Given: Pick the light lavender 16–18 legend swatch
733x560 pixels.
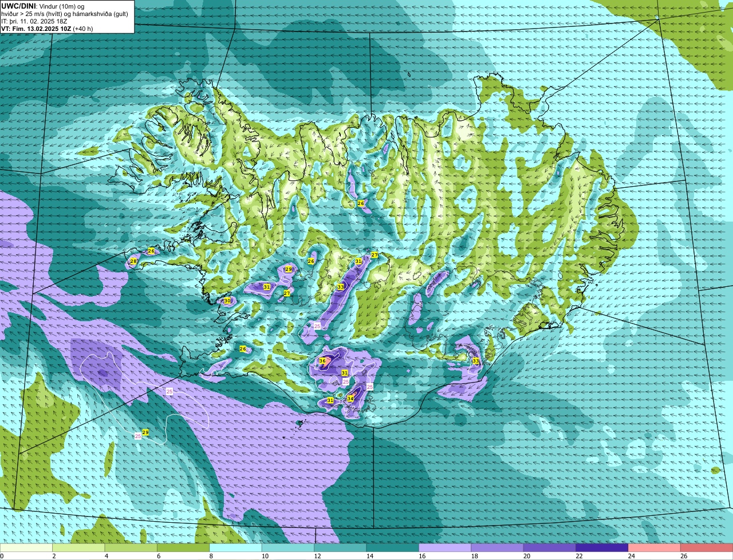Looking at the screenshot, I should click(x=446, y=548).
